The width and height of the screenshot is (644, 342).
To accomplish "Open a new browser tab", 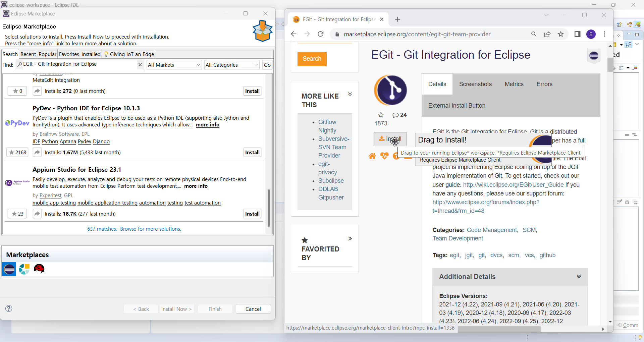I will [x=398, y=19].
